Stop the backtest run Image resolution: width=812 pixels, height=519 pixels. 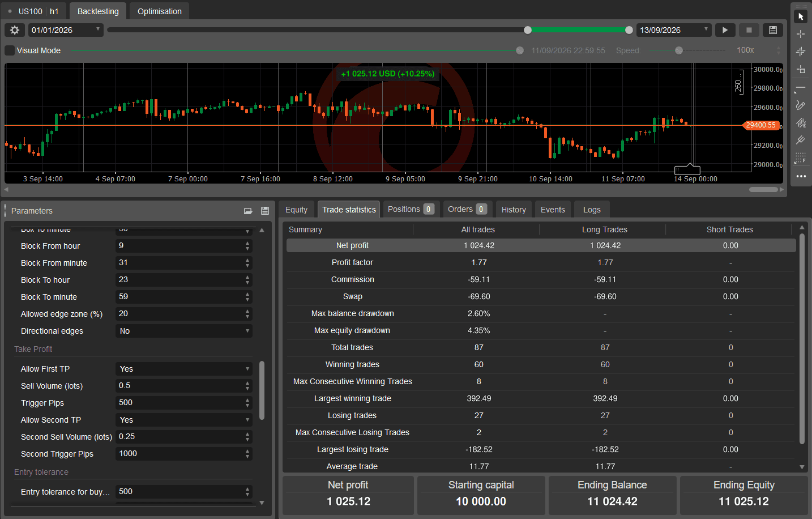(749, 30)
